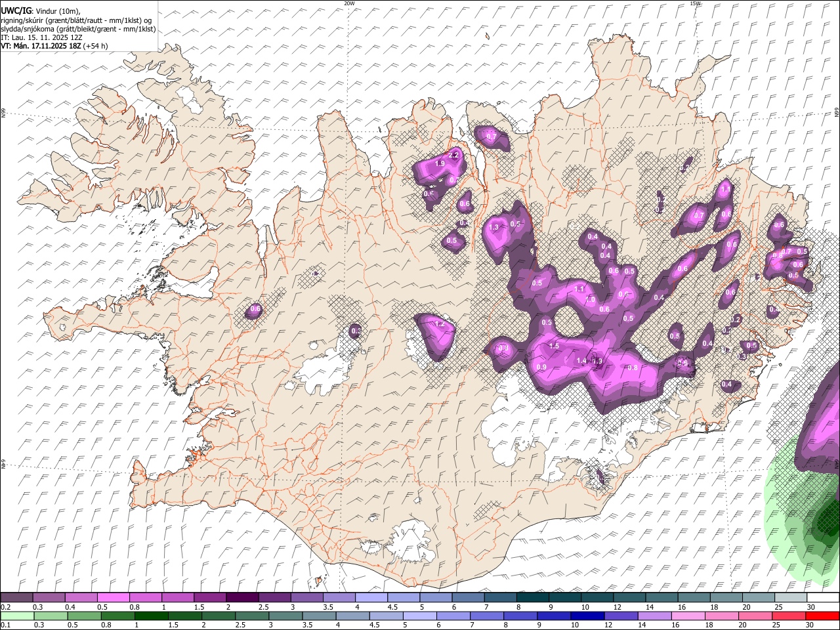The height and width of the screenshot is (630, 840).
Task: Click the 15W longitude label
Action: coord(695,3)
